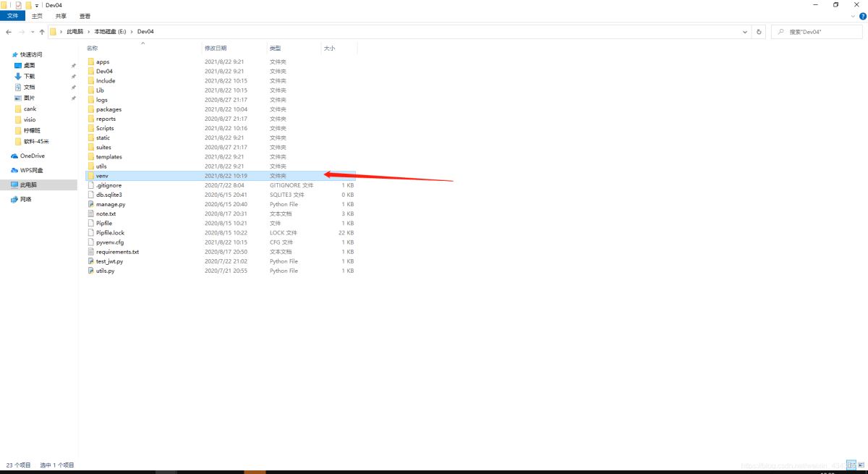Screen dimensions: 868x474
Task: Select the requirements.txt file
Action: click(117, 252)
